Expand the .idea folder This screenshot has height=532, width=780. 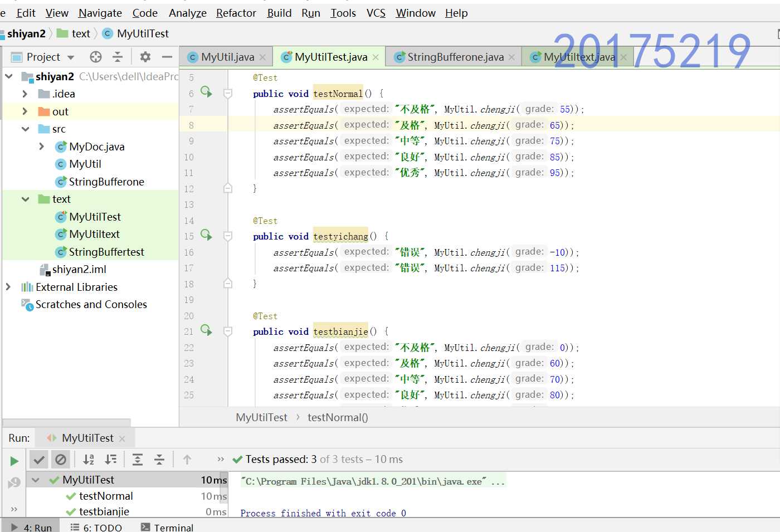pyautogui.click(x=25, y=94)
